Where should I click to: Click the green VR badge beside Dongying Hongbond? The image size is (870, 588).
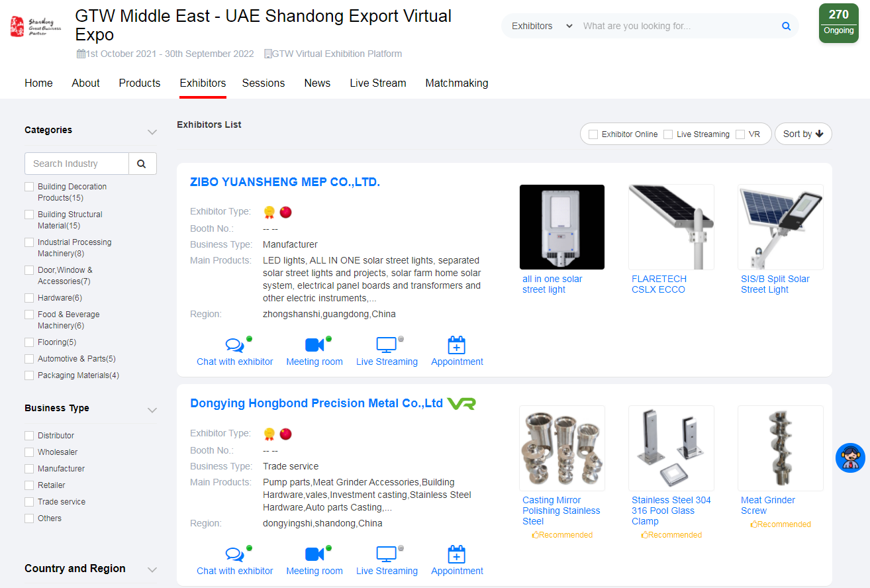tap(461, 403)
